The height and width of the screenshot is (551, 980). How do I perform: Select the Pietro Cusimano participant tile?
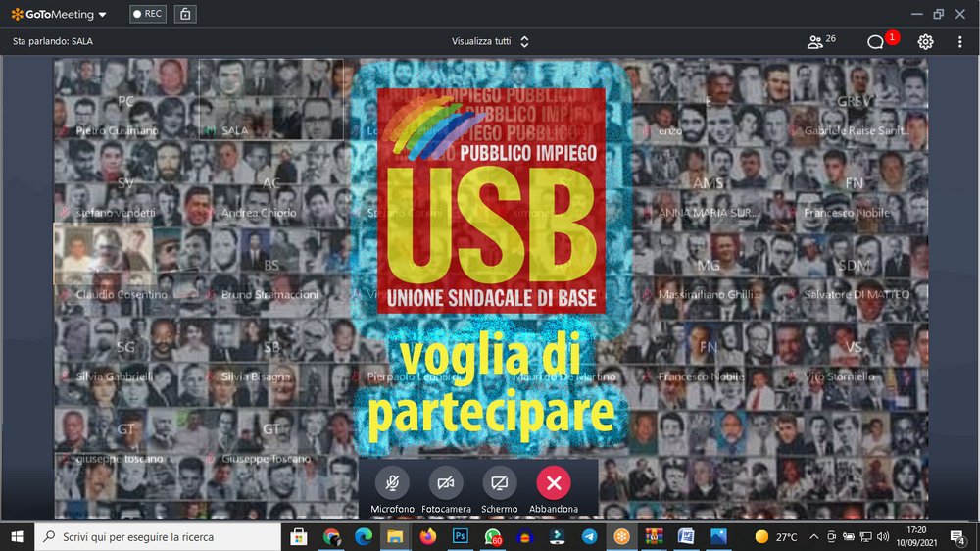point(125,99)
